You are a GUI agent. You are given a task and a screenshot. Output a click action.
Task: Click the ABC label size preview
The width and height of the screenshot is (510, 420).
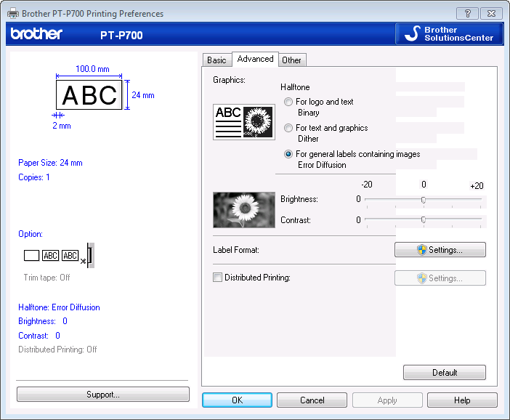pos(89,95)
